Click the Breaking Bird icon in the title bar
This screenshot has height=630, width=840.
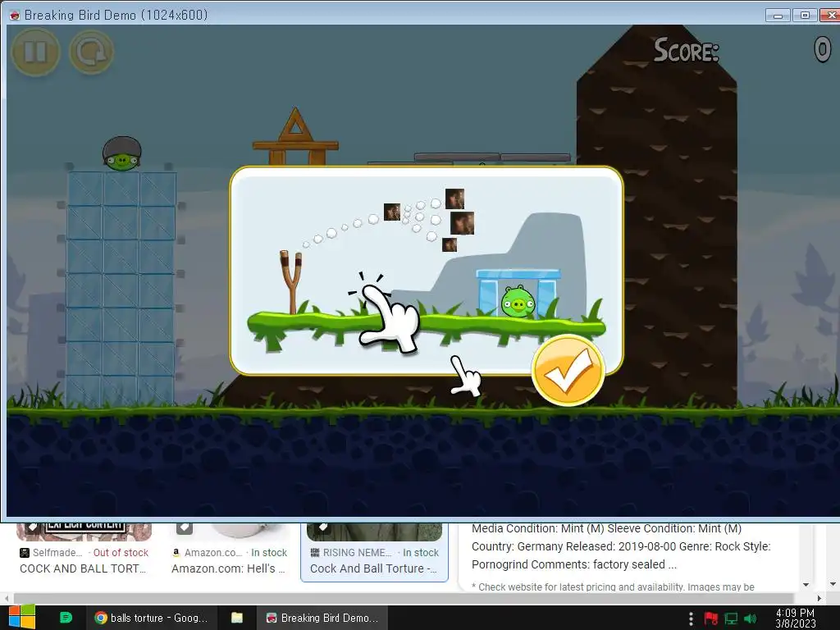15,15
